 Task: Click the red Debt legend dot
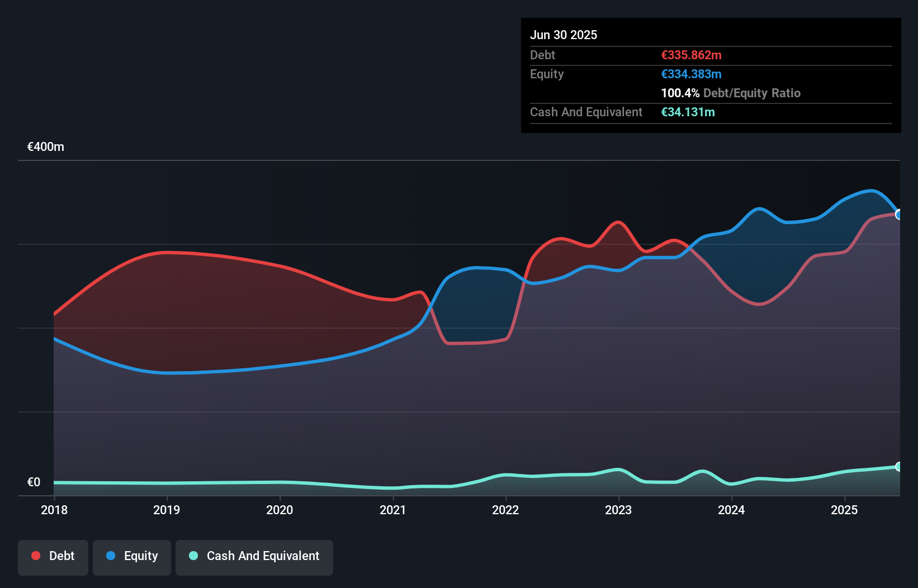point(36,556)
